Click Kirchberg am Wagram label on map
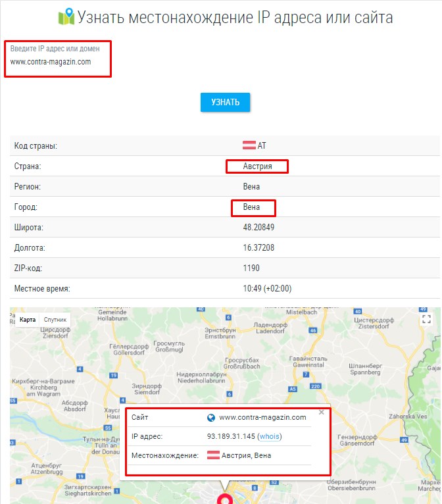 [43, 391]
